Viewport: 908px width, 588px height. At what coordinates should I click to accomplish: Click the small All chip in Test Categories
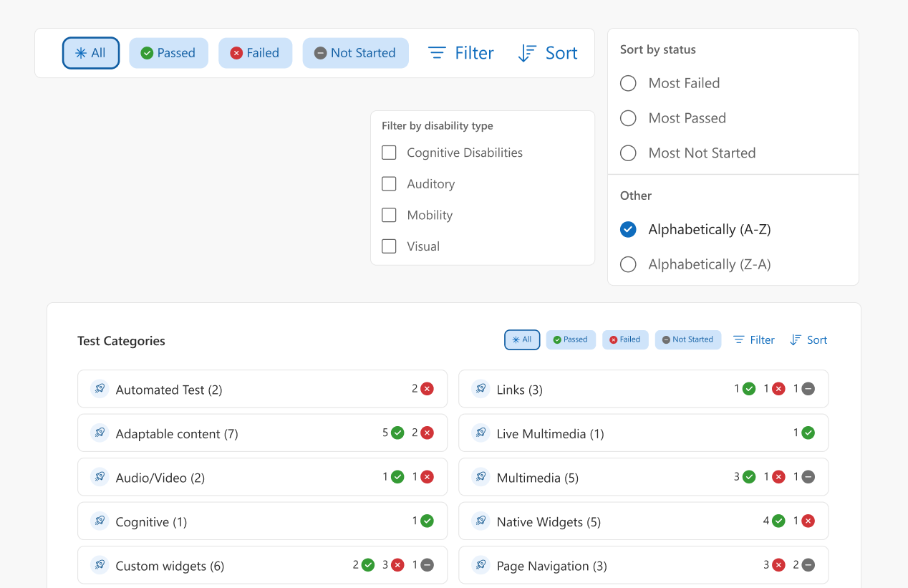(x=522, y=339)
